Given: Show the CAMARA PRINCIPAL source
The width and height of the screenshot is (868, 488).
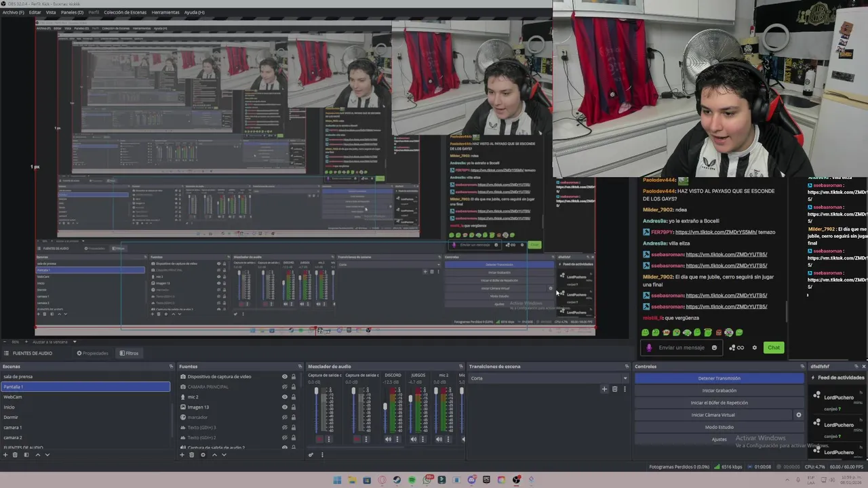Looking at the screenshot, I should pyautogui.click(x=285, y=386).
